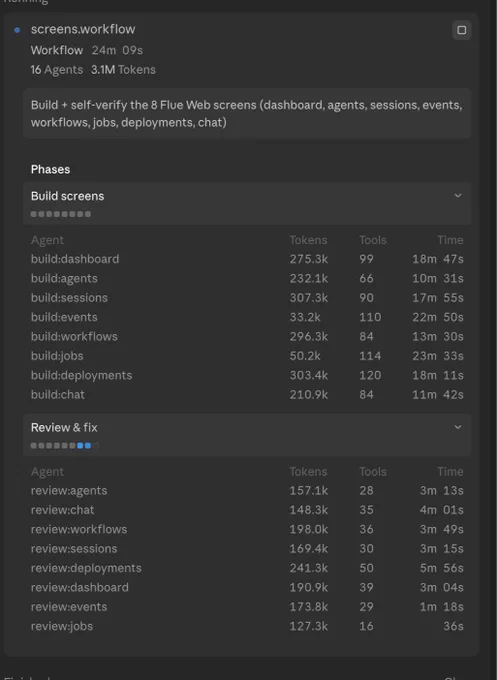Open the review:agents row
This screenshot has height=680, width=497.
click(x=247, y=490)
